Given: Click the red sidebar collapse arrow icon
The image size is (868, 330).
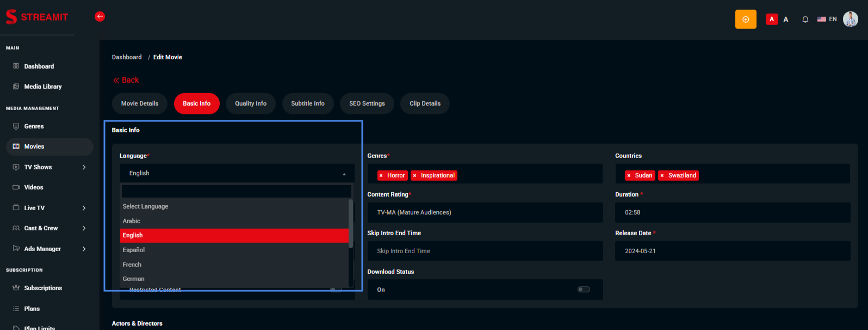Looking at the screenshot, I should point(100,16).
